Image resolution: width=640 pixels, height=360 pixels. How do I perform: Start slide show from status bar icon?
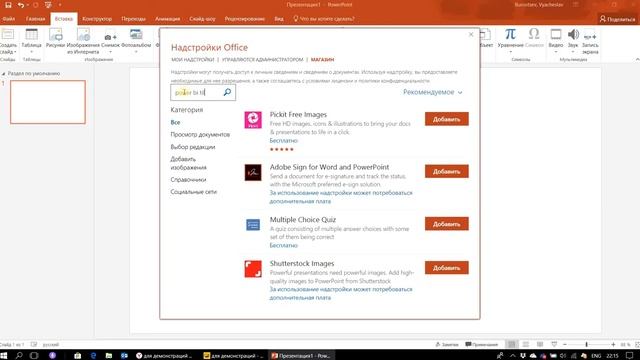point(554,344)
